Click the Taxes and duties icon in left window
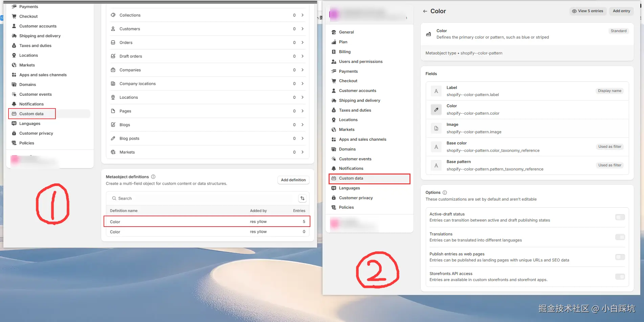Viewport: 644px width, 322px height. pos(14,46)
